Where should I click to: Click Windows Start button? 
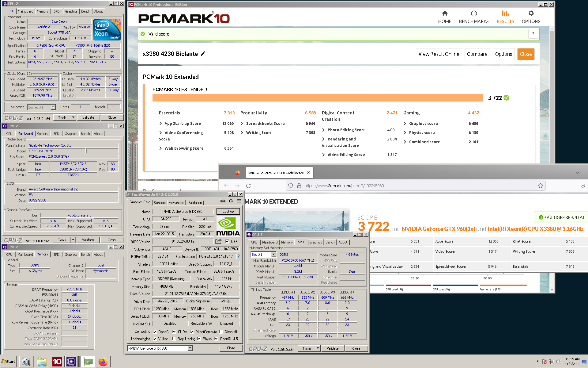9,362
